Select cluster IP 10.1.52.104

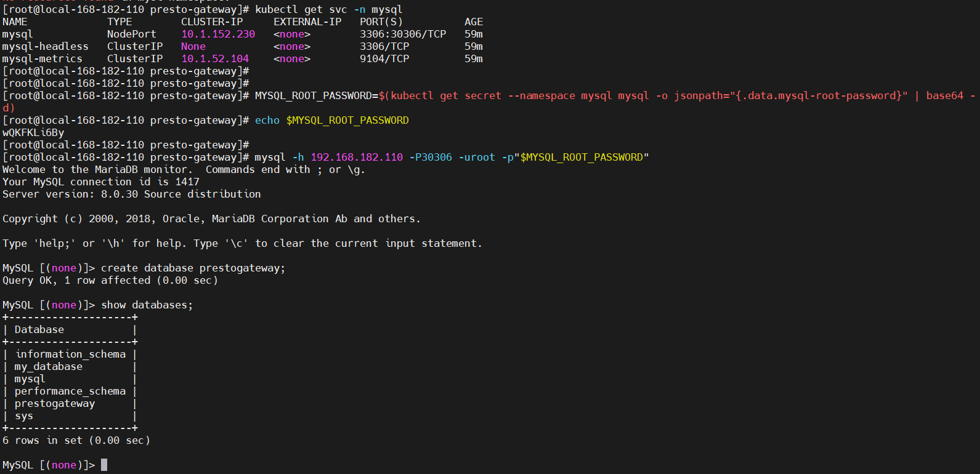[x=215, y=59]
